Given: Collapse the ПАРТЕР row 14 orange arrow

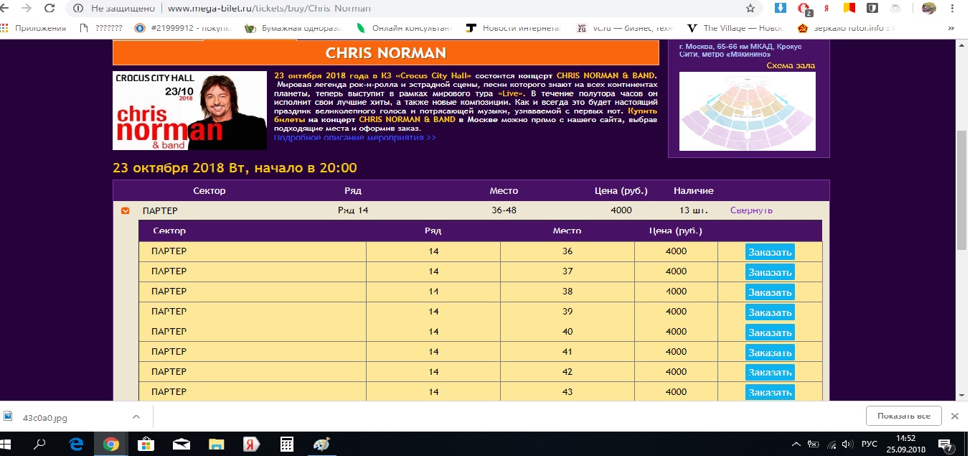Looking at the screenshot, I should coord(126,210).
